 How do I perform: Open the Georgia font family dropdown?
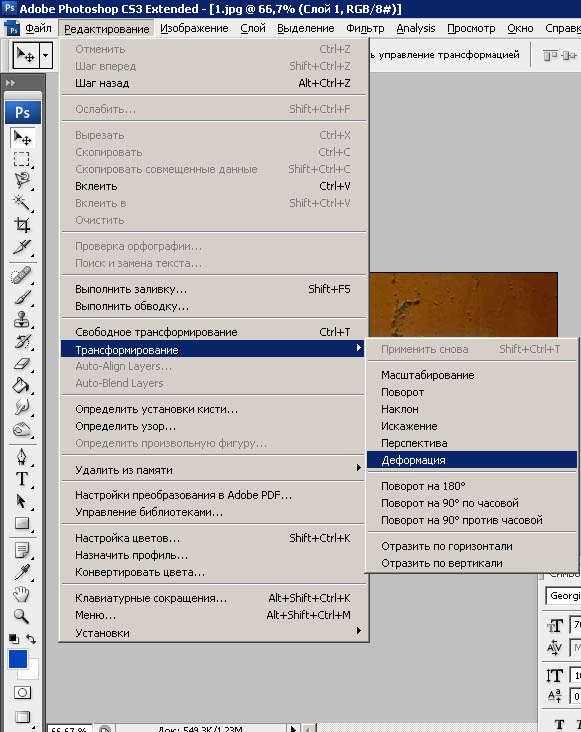tap(563, 596)
